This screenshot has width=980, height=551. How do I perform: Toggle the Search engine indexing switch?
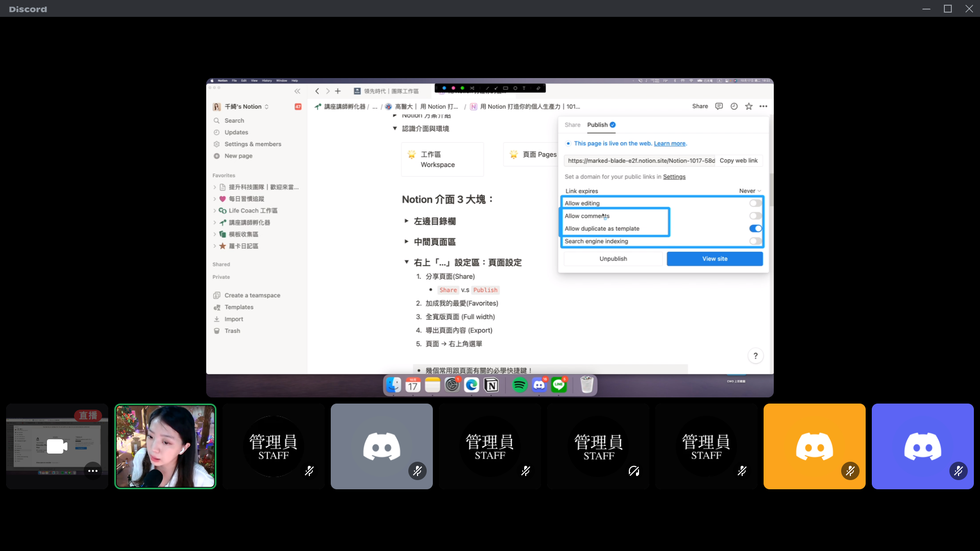pos(755,241)
